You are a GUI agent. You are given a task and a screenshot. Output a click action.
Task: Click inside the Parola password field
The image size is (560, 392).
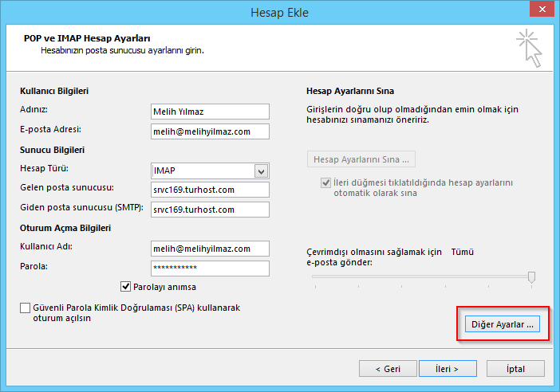coord(209,269)
